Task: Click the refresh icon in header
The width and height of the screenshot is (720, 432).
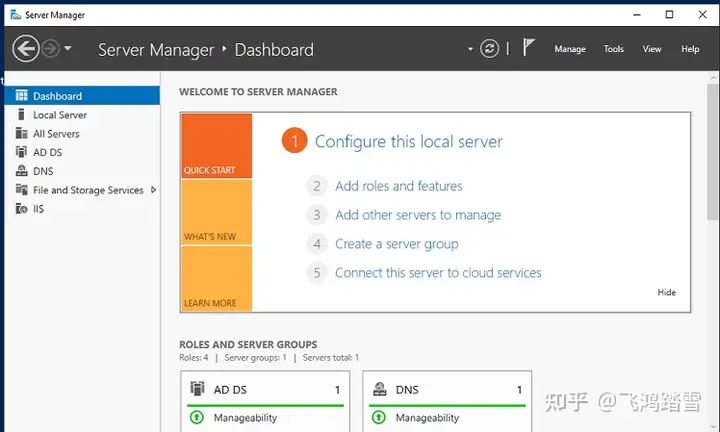Action: 489,49
